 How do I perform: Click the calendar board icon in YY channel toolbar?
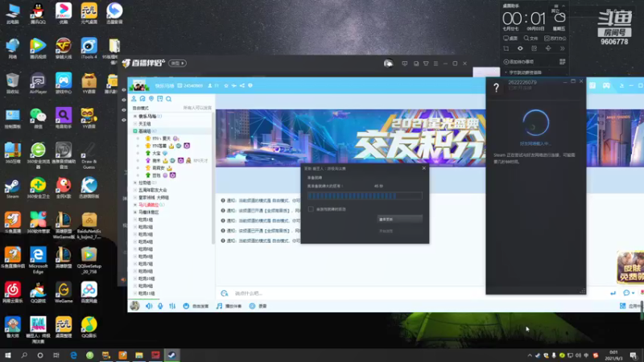click(159, 99)
